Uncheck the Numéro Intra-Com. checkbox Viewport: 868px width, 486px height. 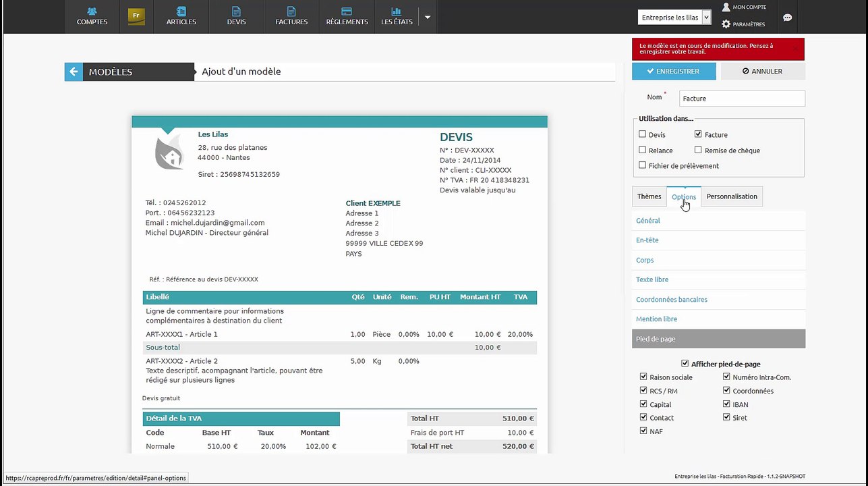(x=726, y=377)
